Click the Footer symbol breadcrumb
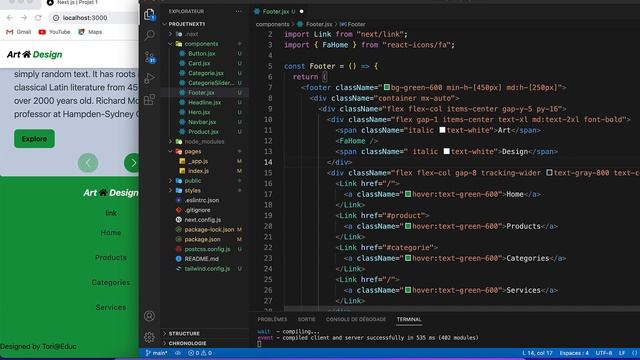 coord(353,24)
